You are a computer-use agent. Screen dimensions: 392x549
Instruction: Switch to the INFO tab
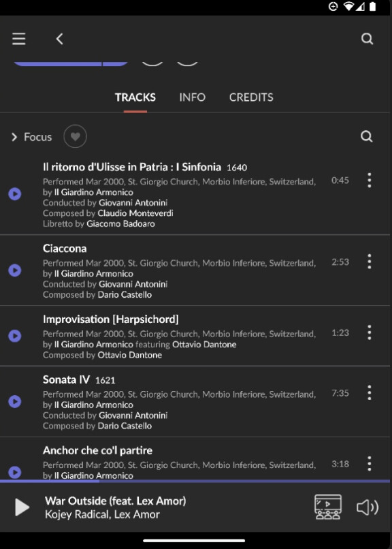193,97
